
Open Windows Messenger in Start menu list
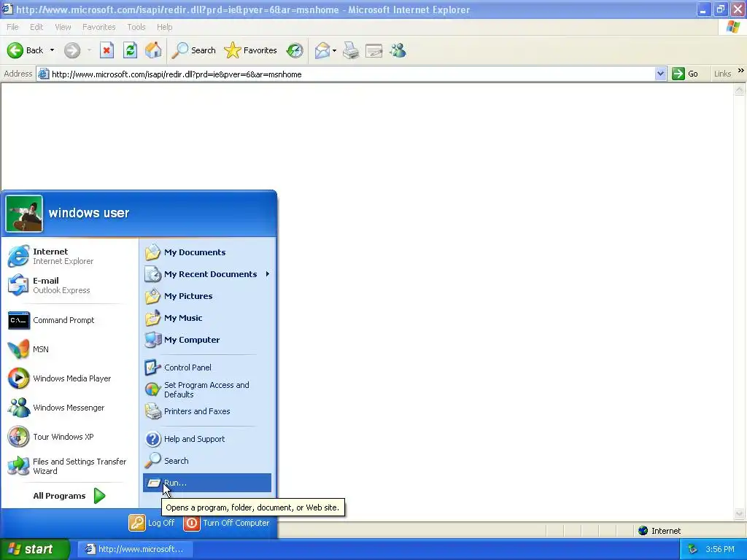click(69, 408)
